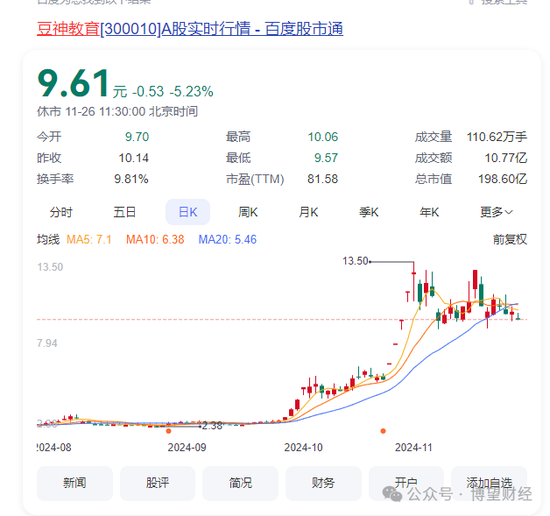
Task: Show the 季K chart
Action: (x=369, y=212)
